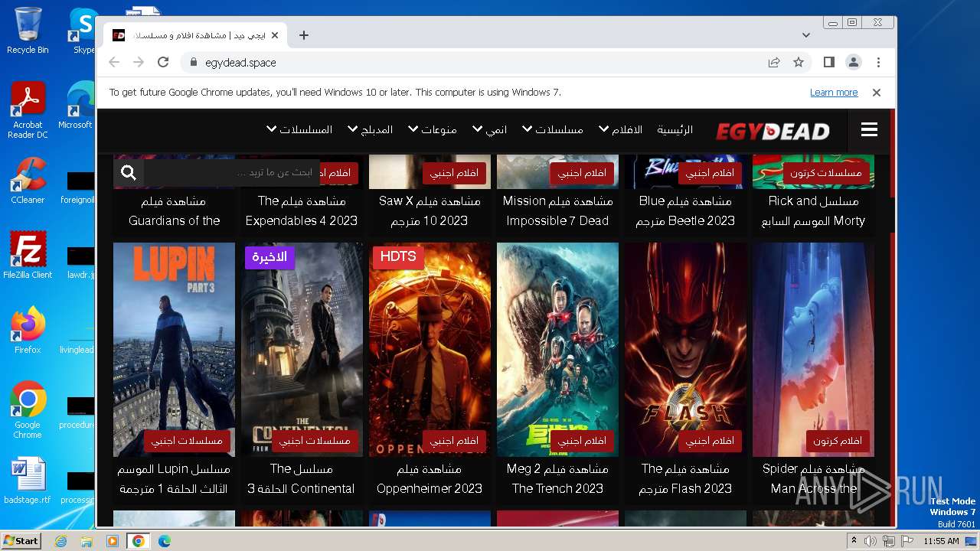980x551 pixels.
Task: Click مسلسلات اجنبي tag on Lupin poster
Action: (x=187, y=441)
